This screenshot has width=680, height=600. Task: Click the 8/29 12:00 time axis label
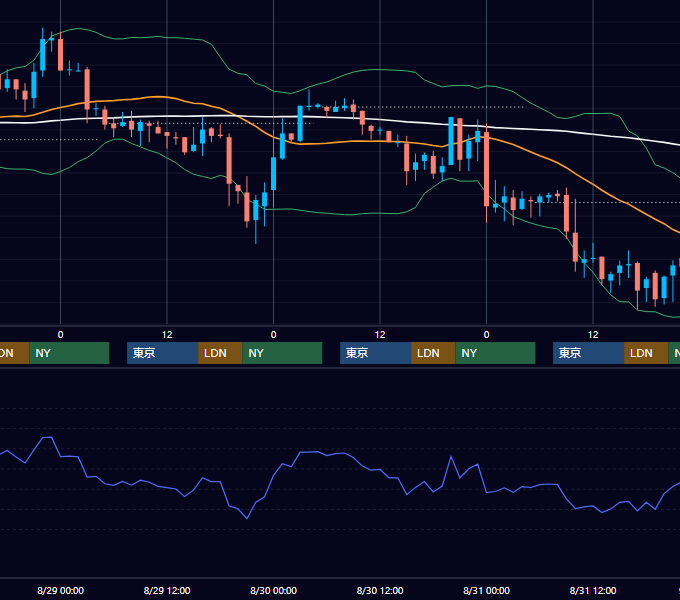click(167, 590)
